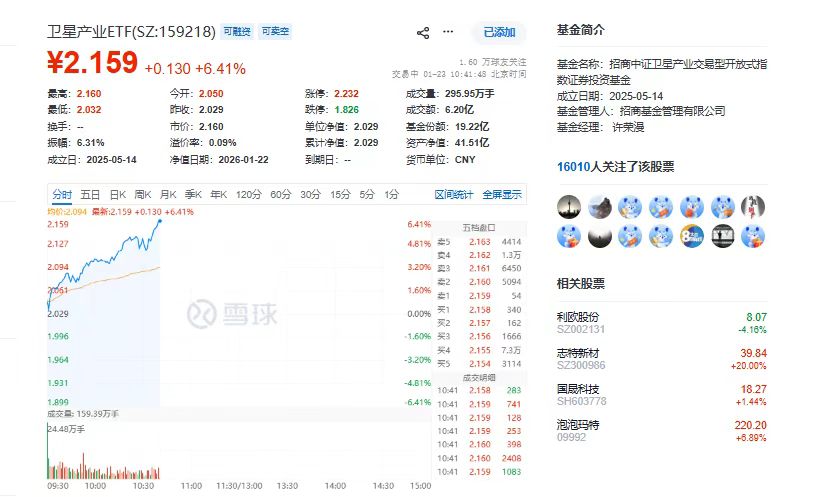The width and height of the screenshot is (814, 497).
Task: Click the 卫星产业ETF(SZ:159218) title
Action: pos(131,32)
